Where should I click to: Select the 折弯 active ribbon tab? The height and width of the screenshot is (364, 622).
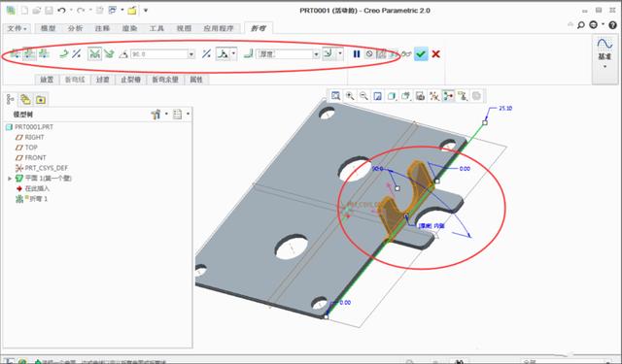pyautogui.click(x=259, y=28)
